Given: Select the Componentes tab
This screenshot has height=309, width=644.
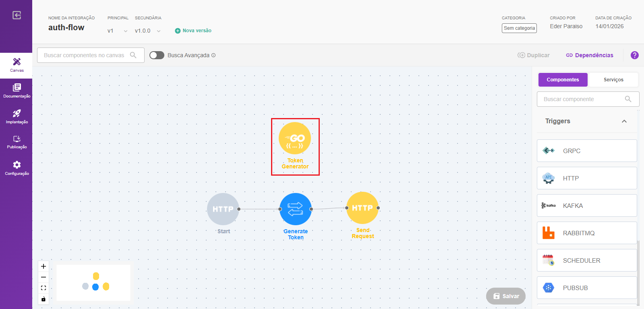Looking at the screenshot, I should pos(563,80).
